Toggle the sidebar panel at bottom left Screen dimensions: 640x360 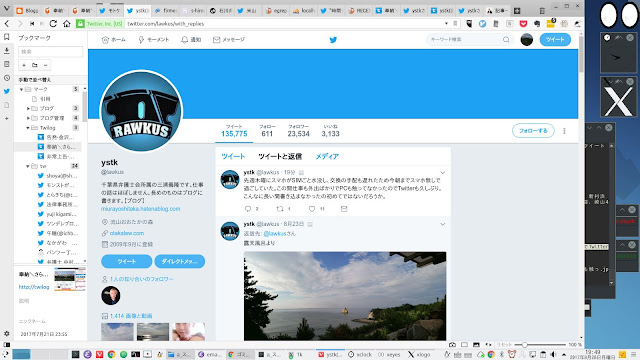[x=7, y=345]
